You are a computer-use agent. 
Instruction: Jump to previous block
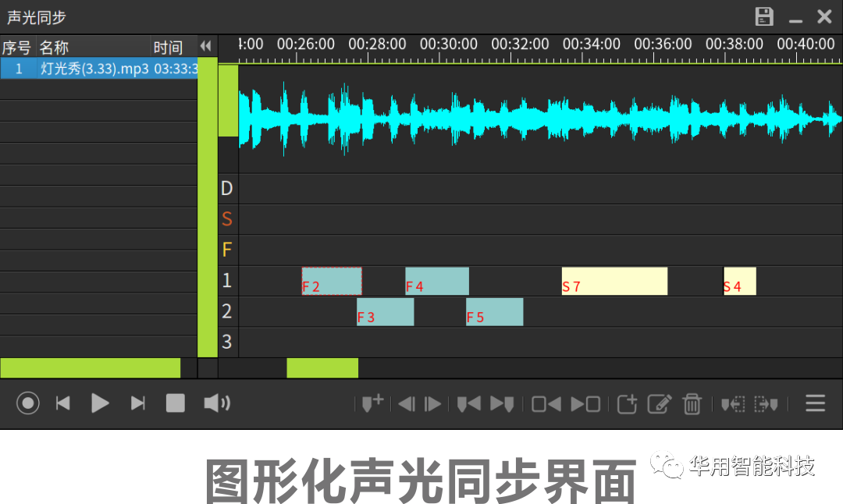(x=546, y=403)
